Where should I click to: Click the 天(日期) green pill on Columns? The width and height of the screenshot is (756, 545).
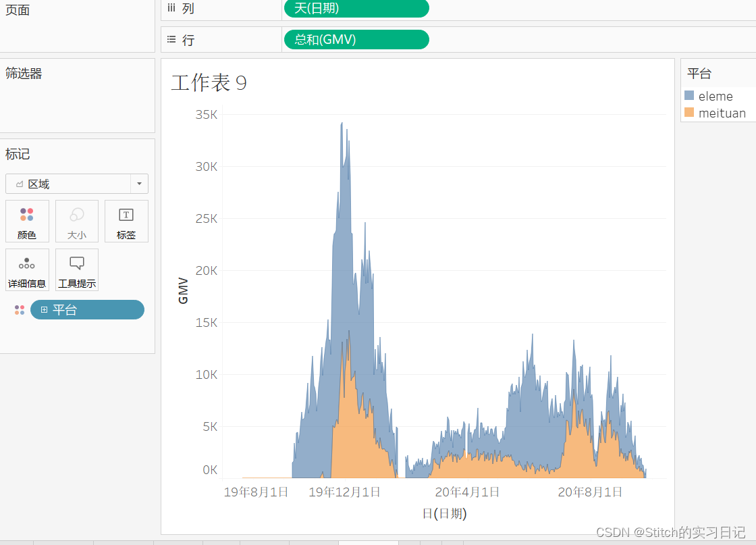coord(358,9)
